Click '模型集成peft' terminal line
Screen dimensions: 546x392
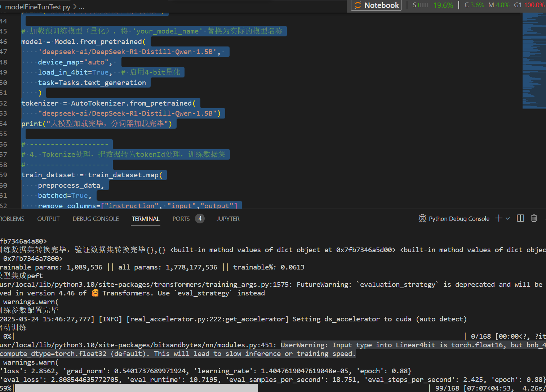pyautogui.click(x=21, y=276)
